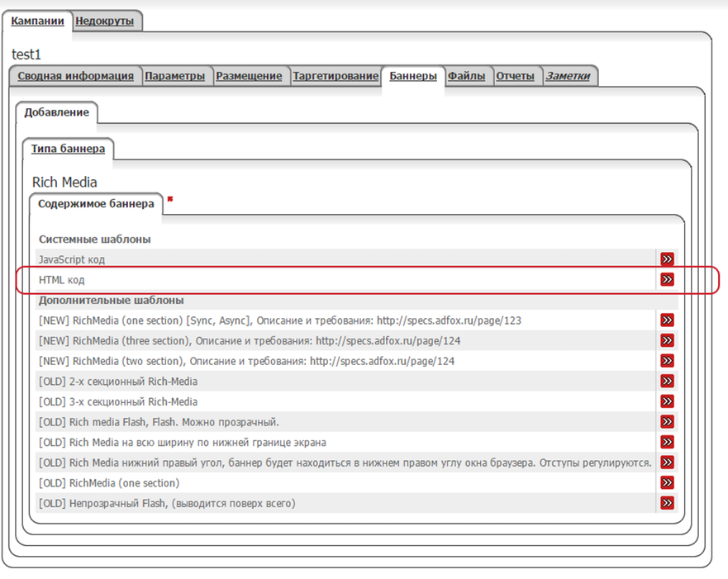This screenshot has width=728, height=579.
Task: Click the Типа баннера link tab
Action: [69, 149]
